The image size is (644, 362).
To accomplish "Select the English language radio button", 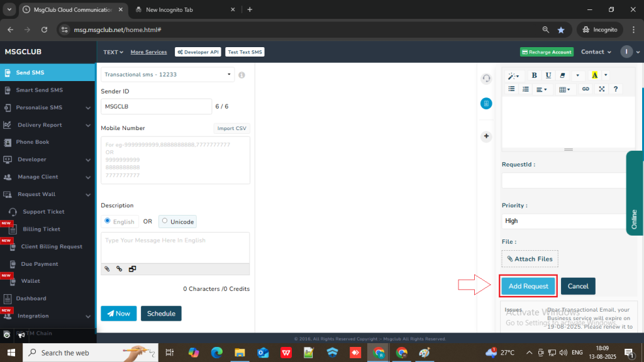I will 108,221.
